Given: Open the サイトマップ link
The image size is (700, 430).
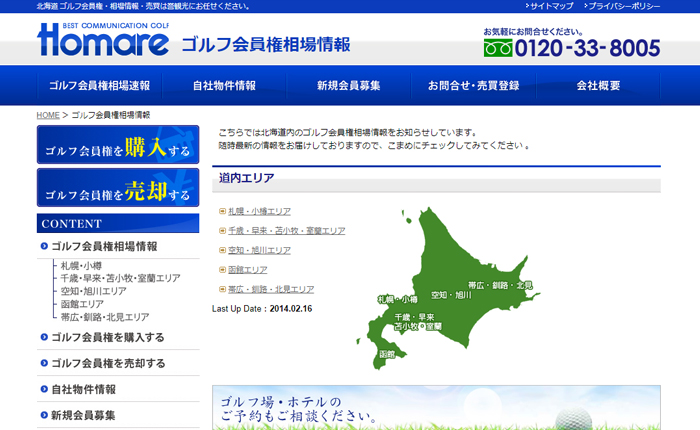Looking at the screenshot, I should (551, 6).
